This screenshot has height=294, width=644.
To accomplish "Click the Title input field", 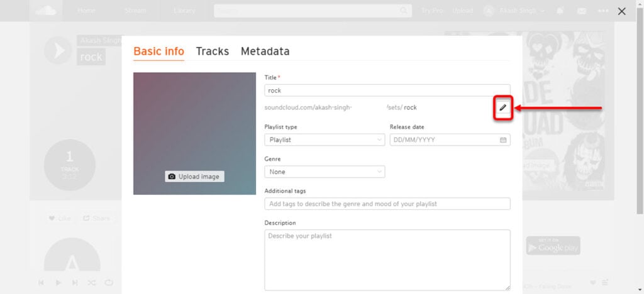I will (x=387, y=90).
